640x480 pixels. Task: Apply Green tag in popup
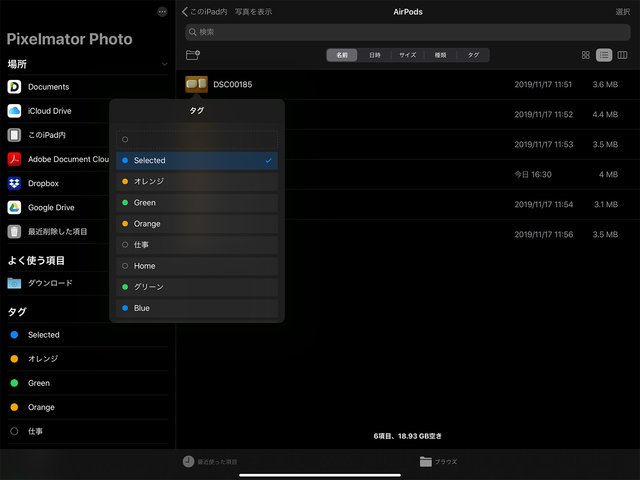[x=197, y=202]
